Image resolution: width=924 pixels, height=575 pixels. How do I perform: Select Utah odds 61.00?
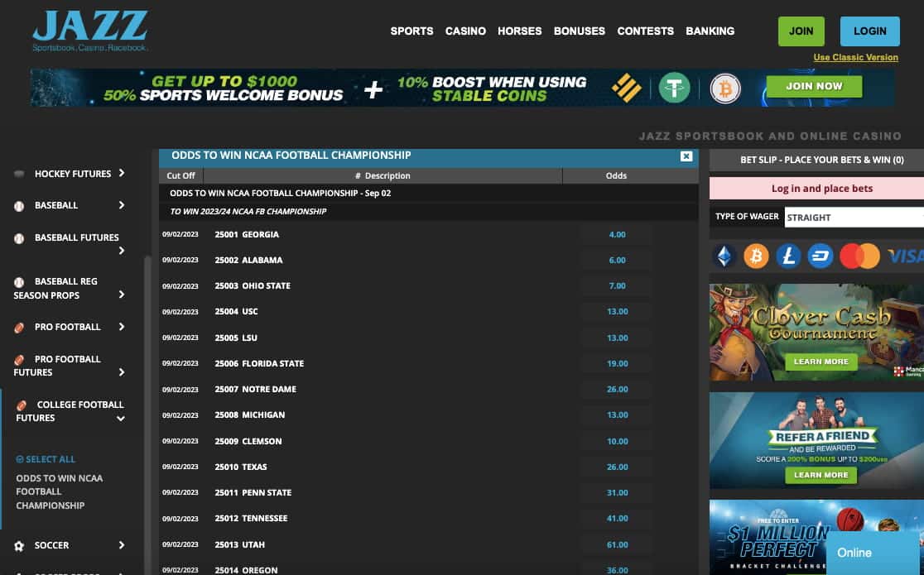(617, 545)
